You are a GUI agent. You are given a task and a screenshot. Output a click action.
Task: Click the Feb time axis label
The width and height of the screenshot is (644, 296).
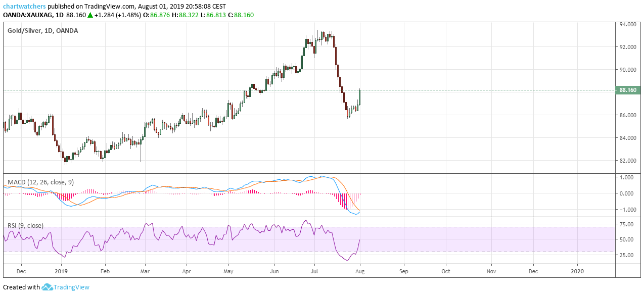click(105, 271)
